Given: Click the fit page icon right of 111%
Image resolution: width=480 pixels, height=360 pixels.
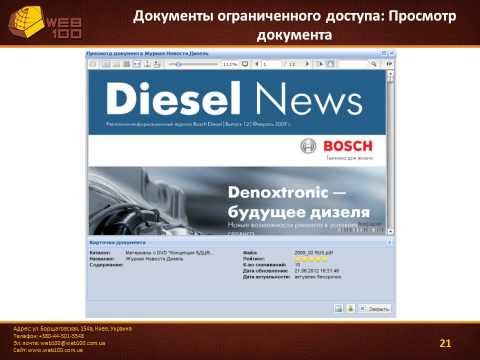Looking at the screenshot, I should pos(245,64).
